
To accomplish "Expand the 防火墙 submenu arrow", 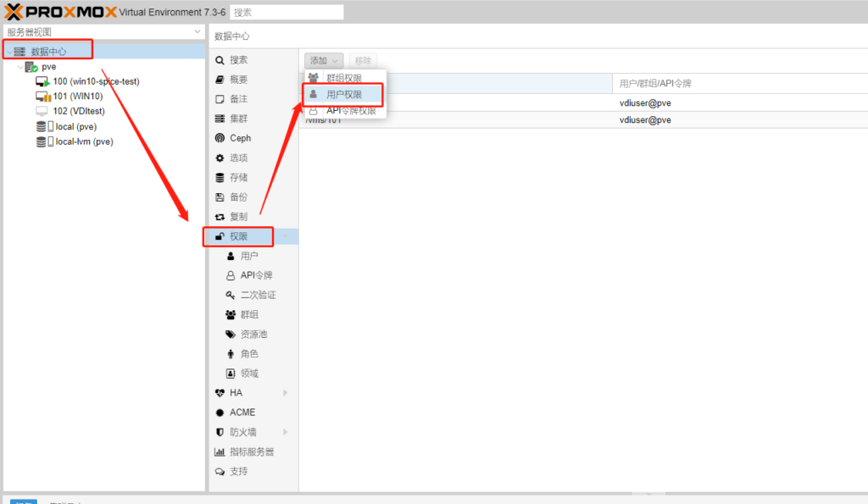I will tap(285, 432).
